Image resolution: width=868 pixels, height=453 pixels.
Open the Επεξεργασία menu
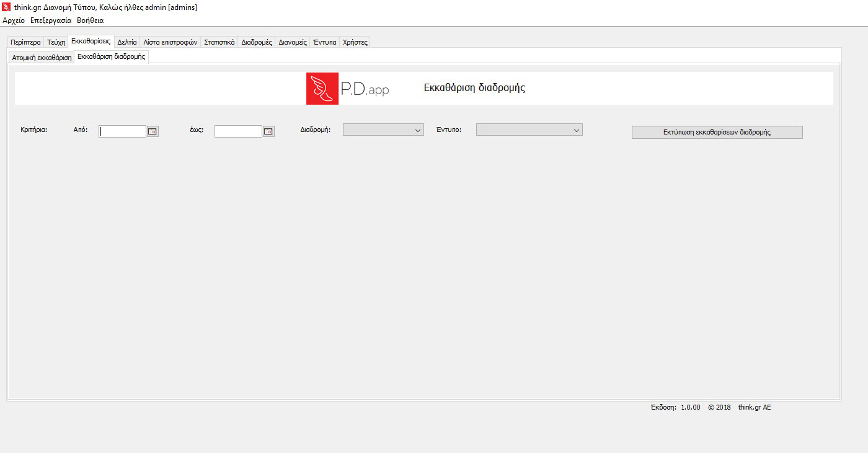tap(51, 20)
